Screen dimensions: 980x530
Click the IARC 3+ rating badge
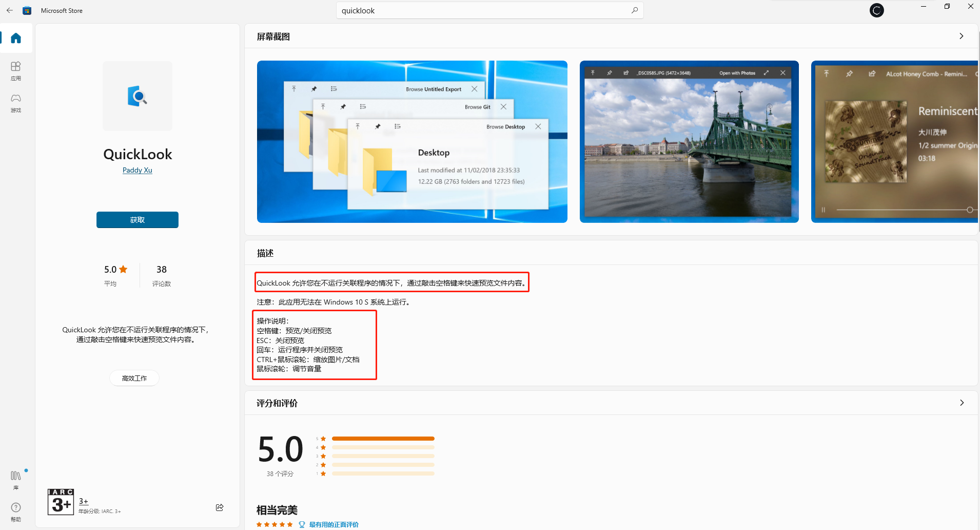tap(61, 502)
